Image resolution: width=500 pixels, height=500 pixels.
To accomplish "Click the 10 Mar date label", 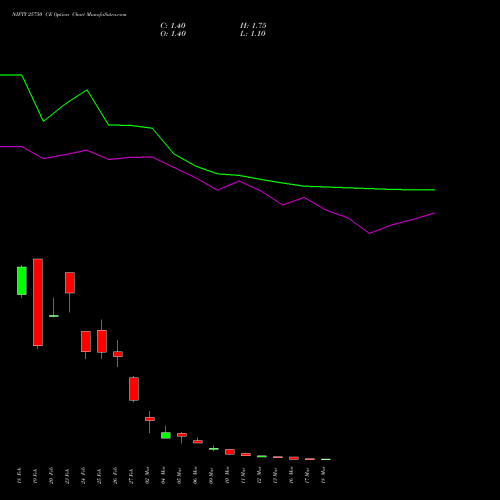I will pyautogui.click(x=227, y=476).
